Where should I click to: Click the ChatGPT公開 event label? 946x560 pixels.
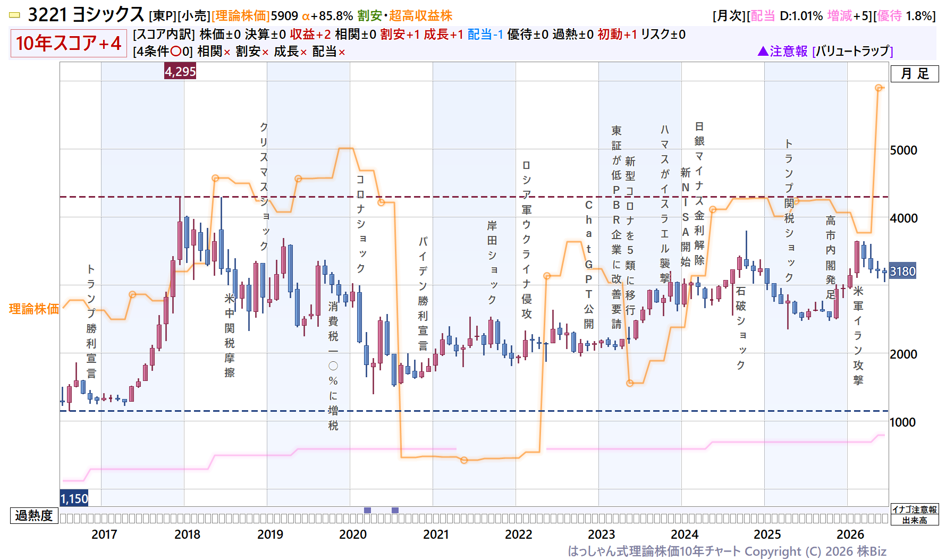[589, 264]
